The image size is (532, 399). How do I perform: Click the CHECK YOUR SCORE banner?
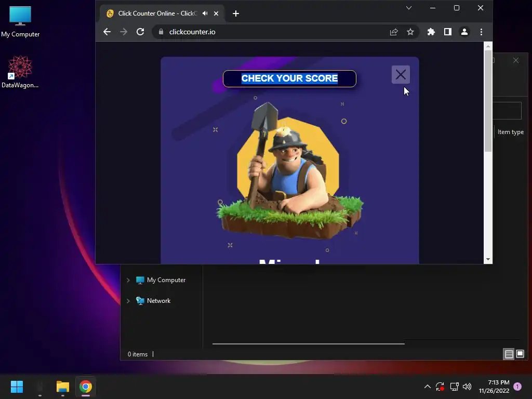289,78
